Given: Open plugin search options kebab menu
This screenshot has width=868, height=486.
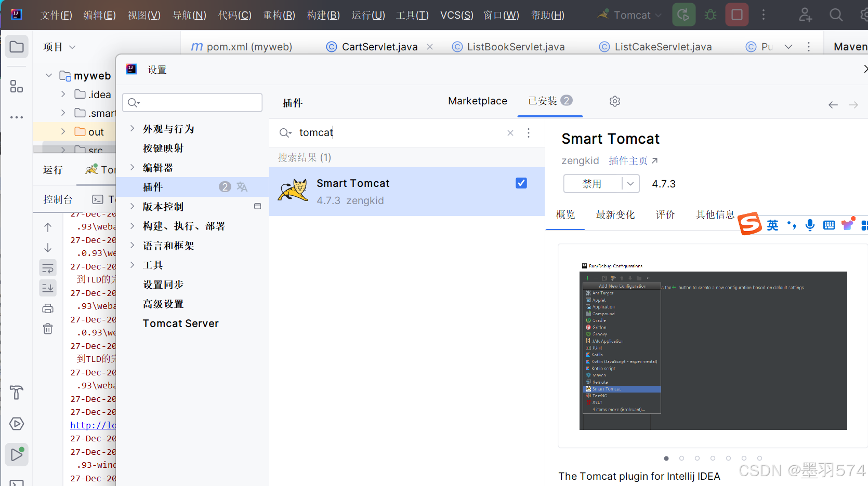Looking at the screenshot, I should pos(529,133).
